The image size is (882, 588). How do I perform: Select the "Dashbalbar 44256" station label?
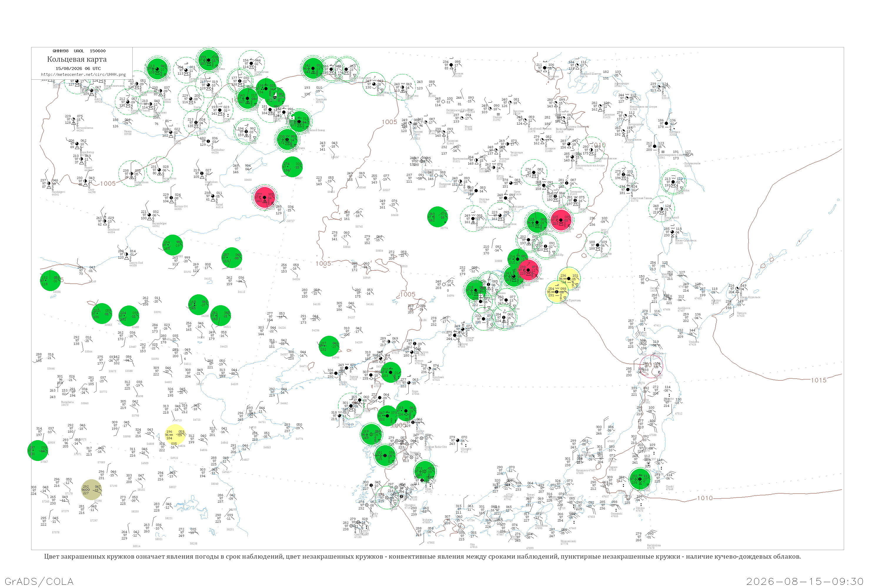pyautogui.click(x=218, y=151)
